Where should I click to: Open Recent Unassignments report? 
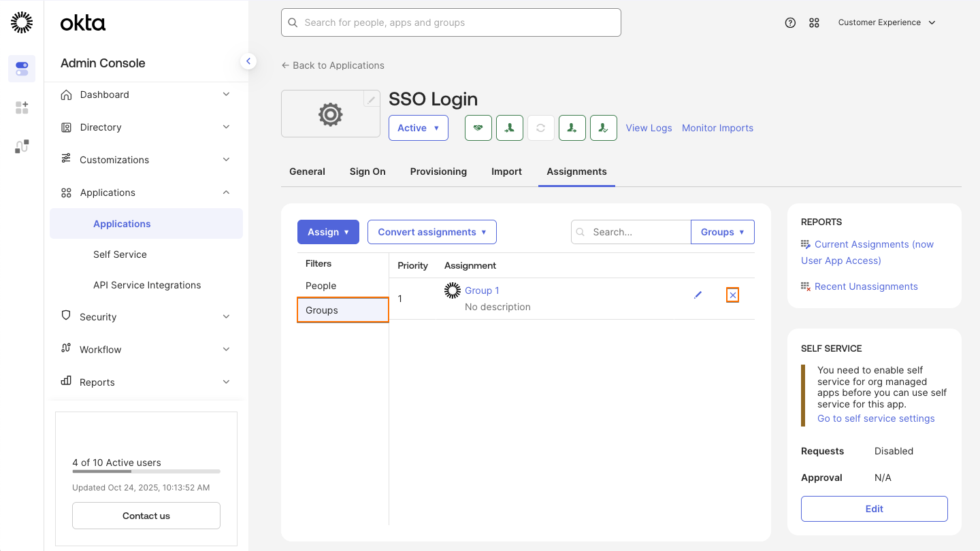866,286
